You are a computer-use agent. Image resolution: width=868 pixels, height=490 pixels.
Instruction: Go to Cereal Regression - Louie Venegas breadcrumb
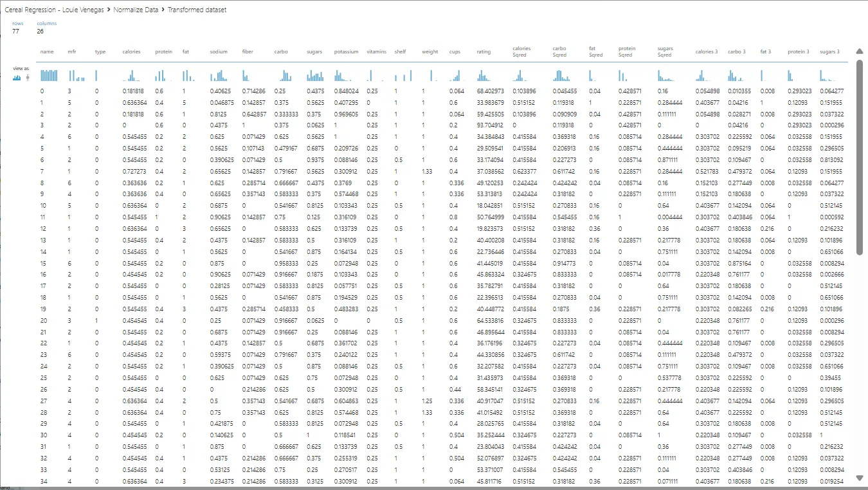pos(55,10)
